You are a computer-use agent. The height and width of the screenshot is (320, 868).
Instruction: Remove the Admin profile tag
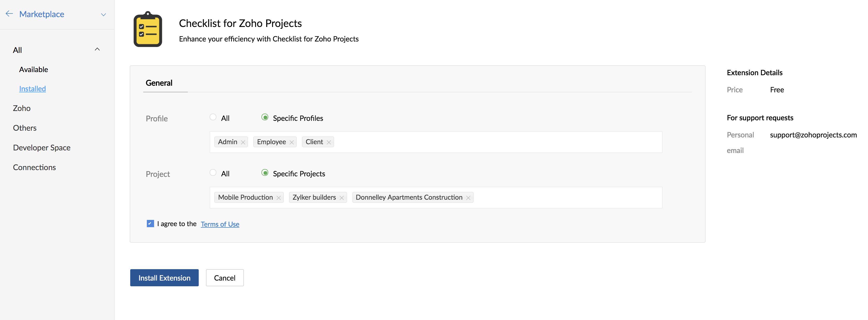click(x=243, y=142)
